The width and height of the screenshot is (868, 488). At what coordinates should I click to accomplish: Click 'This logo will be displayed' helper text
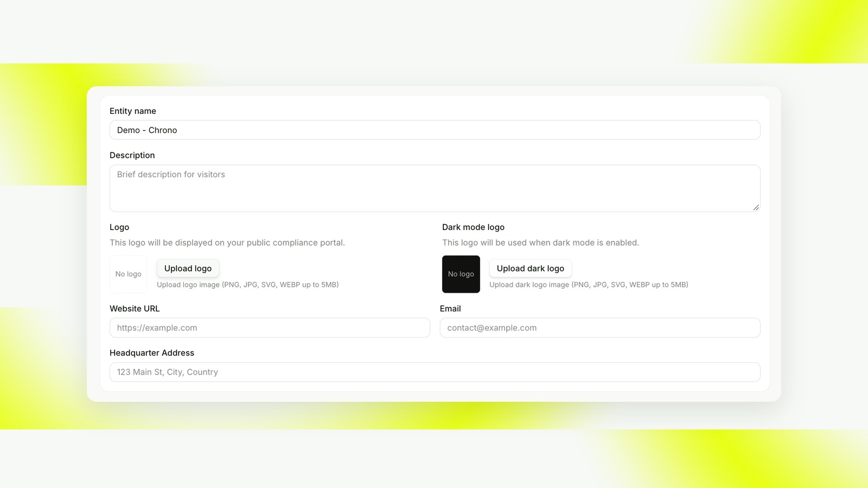tap(227, 243)
